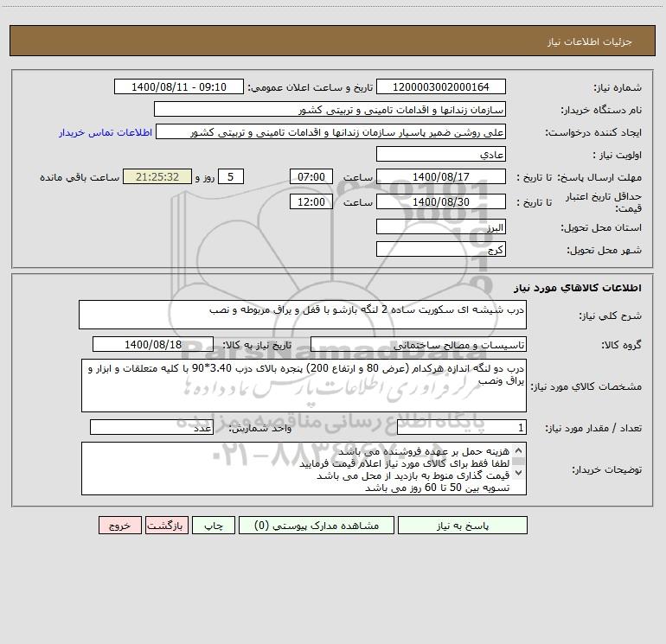Click buyer notes line لطفا فقط برای کالای مورد نیاز
The width and height of the screenshot is (666, 644).
(x=405, y=463)
